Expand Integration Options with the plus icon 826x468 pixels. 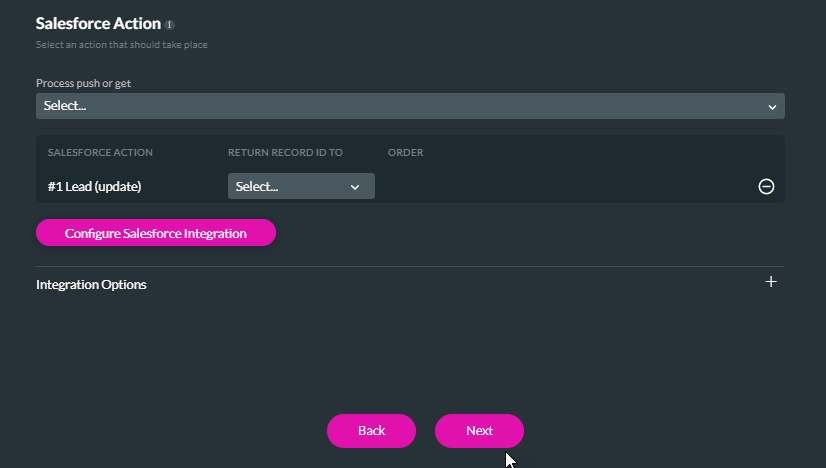point(770,282)
